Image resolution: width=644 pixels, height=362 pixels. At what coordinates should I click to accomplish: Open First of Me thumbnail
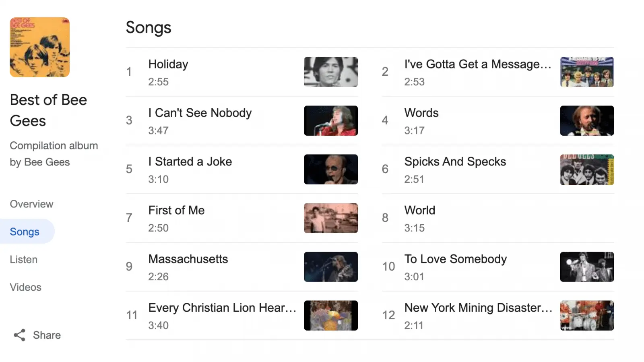coord(330,218)
